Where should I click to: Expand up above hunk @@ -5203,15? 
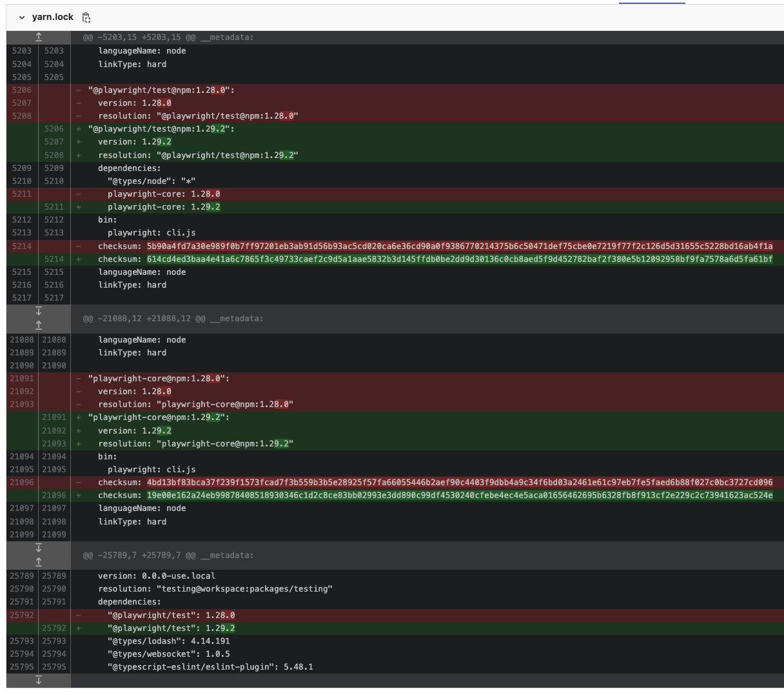(x=39, y=37)
